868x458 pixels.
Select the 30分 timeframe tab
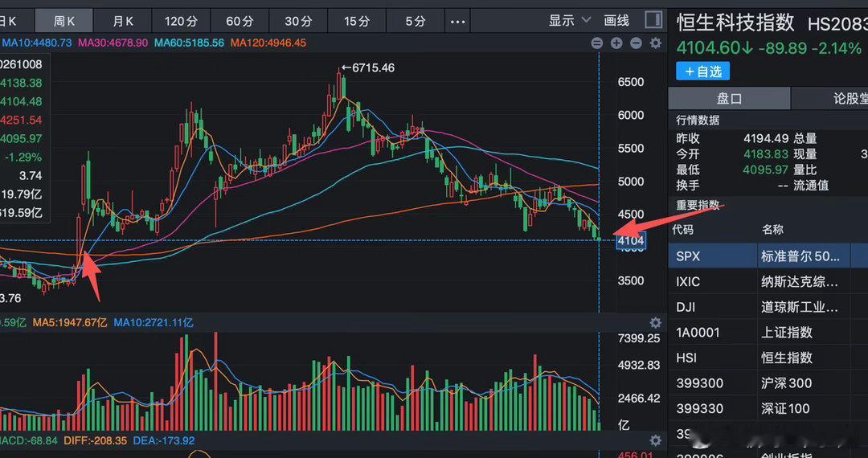(298, 22)
